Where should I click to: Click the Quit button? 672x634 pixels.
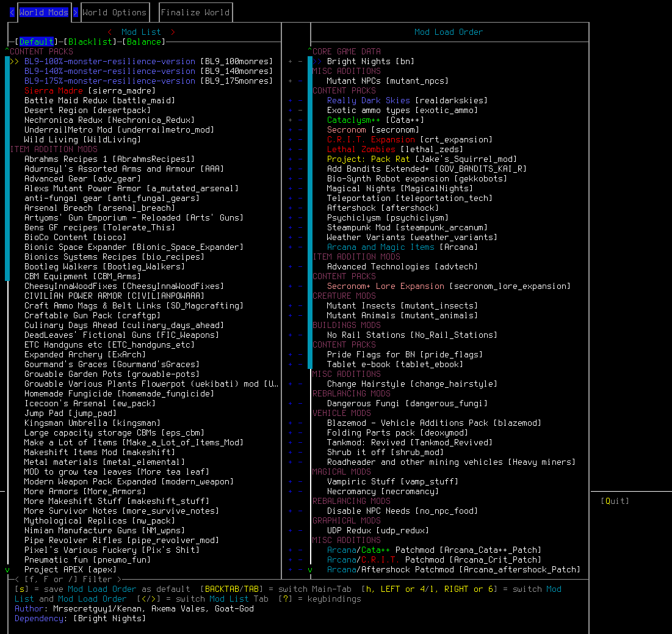click(615, 501)
